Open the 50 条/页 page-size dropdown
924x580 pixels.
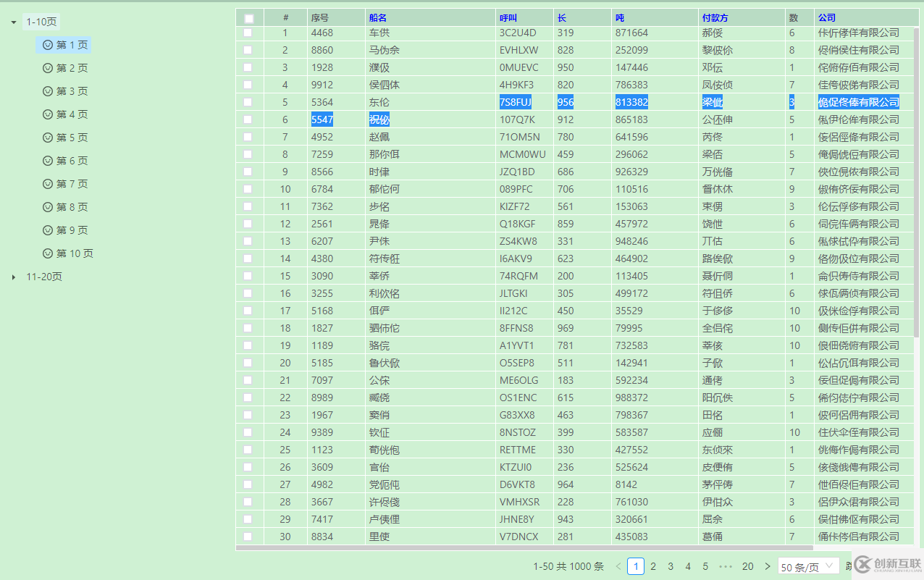coord(807,566)
